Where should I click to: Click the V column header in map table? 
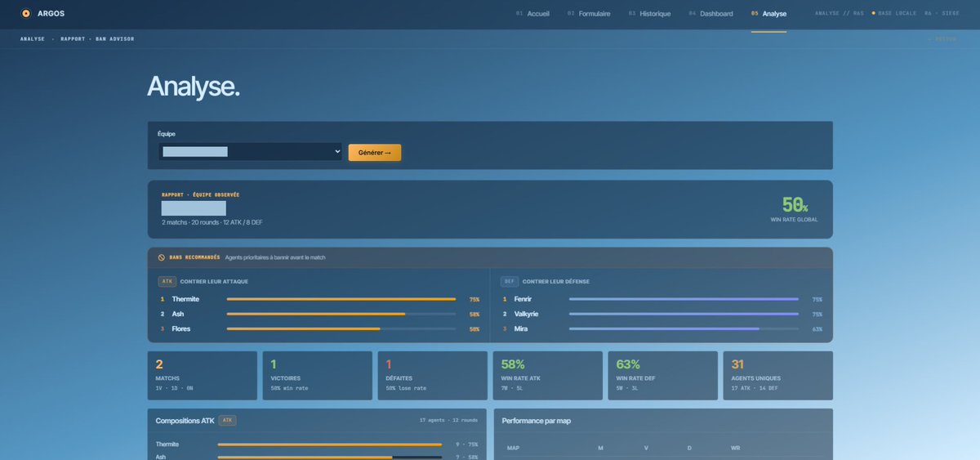646,448
